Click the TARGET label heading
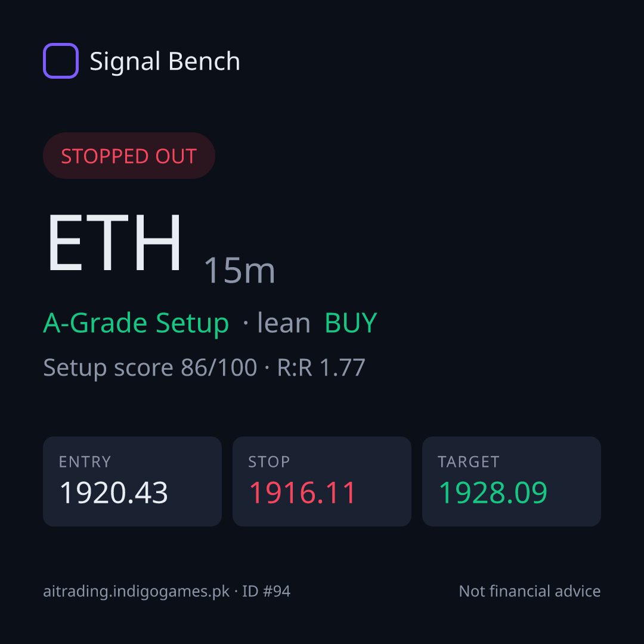The image size is (644, 644). [469, 462]
